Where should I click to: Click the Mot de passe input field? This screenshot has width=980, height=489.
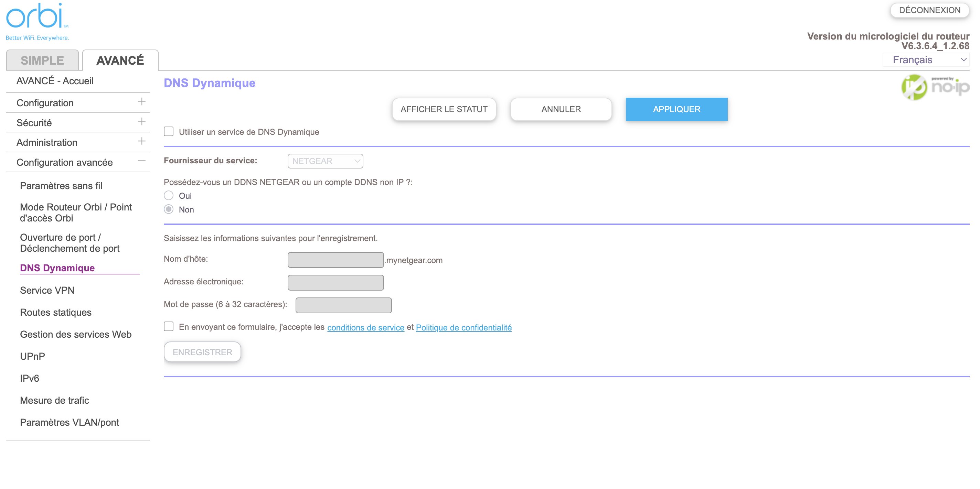pyautogui.click(x=343, y=305)
